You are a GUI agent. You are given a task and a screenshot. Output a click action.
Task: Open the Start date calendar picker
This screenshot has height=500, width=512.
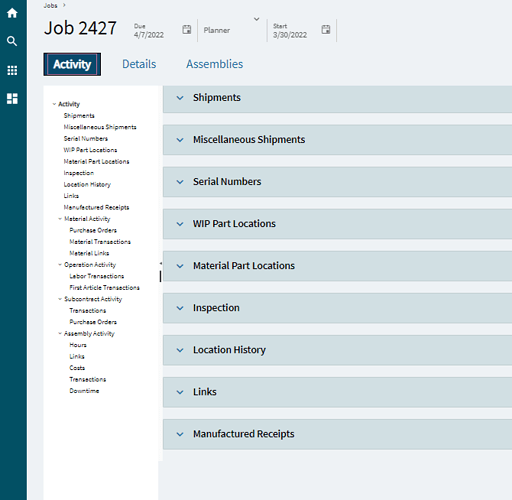[x=326, y=29]
